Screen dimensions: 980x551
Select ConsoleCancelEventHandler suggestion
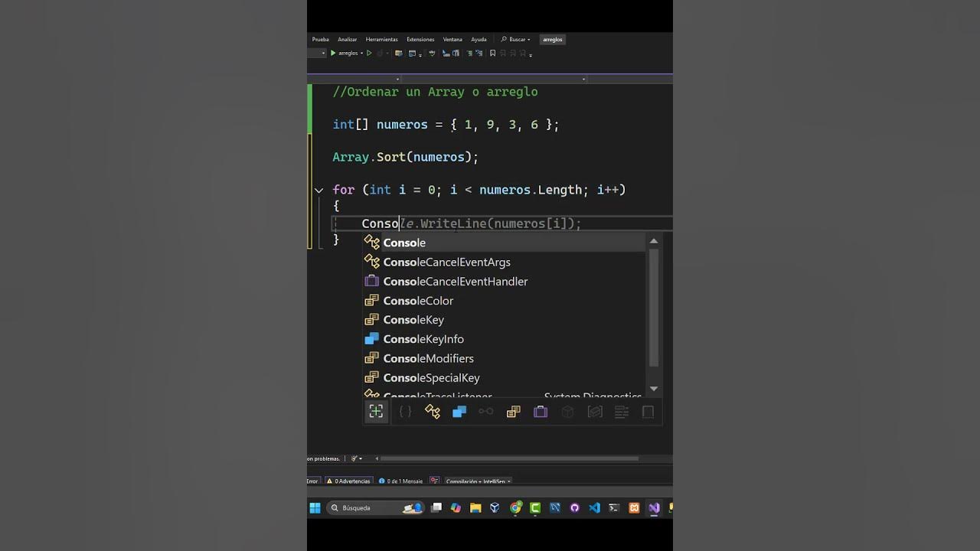[x=504, y=281]
